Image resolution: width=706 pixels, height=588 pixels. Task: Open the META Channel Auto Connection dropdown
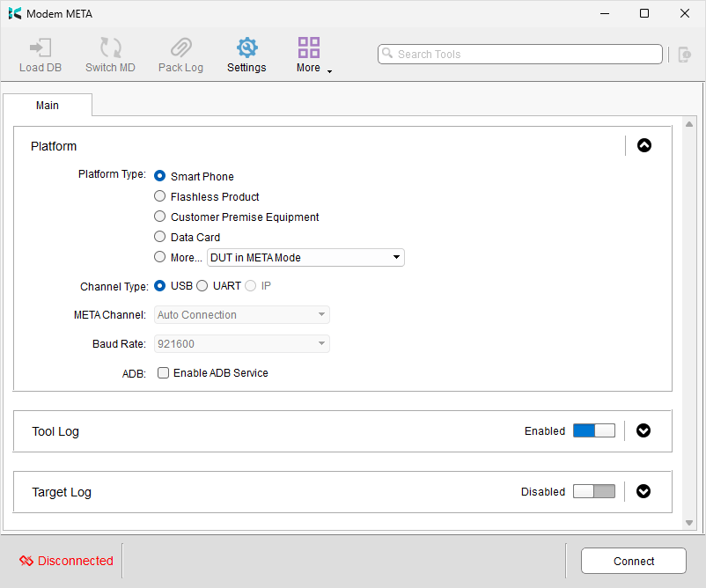pyautogui.click(x=242, y=315)
